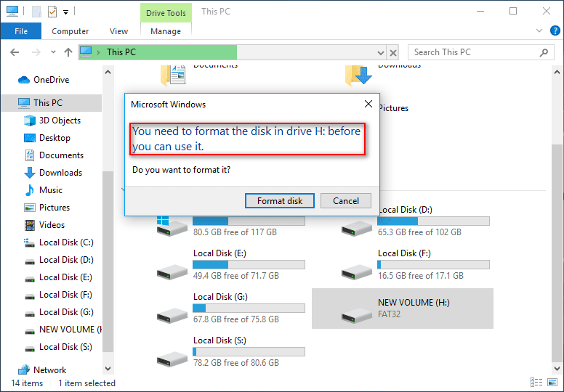564x392 pixels.
Task: Open the File menu
Action: [21, 31]
